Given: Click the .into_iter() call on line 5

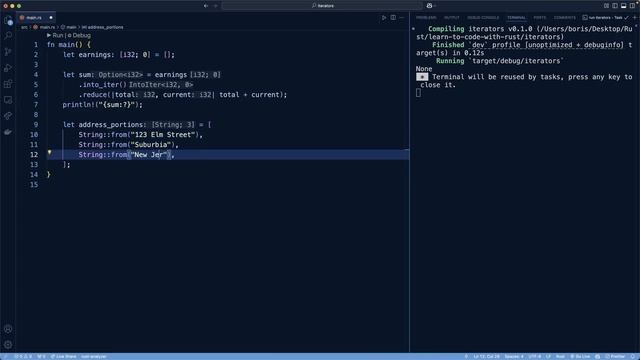Looking at the screenshot, I should coord(102,85).
